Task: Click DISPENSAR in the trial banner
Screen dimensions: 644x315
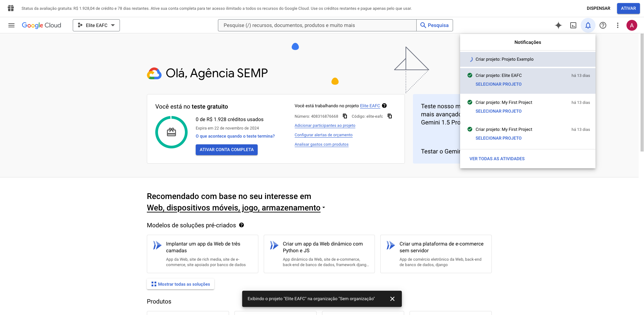Action: (x=599, y=8)
